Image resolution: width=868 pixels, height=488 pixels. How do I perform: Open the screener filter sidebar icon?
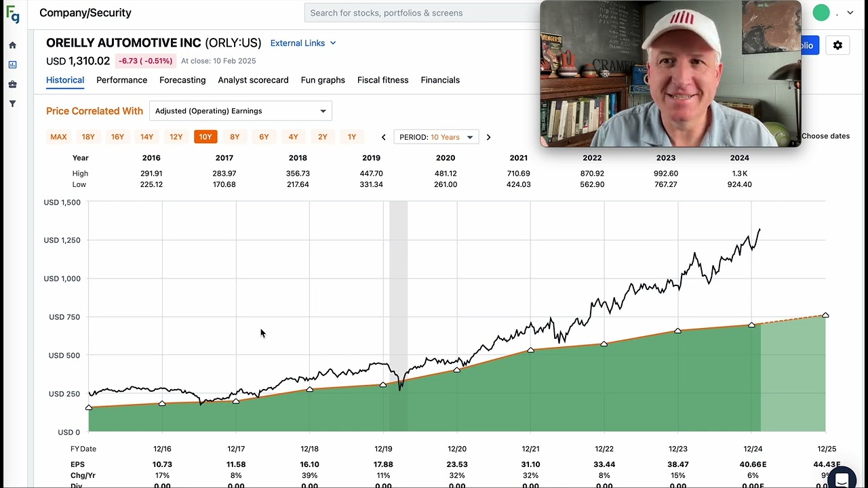(x=12, y=104)
